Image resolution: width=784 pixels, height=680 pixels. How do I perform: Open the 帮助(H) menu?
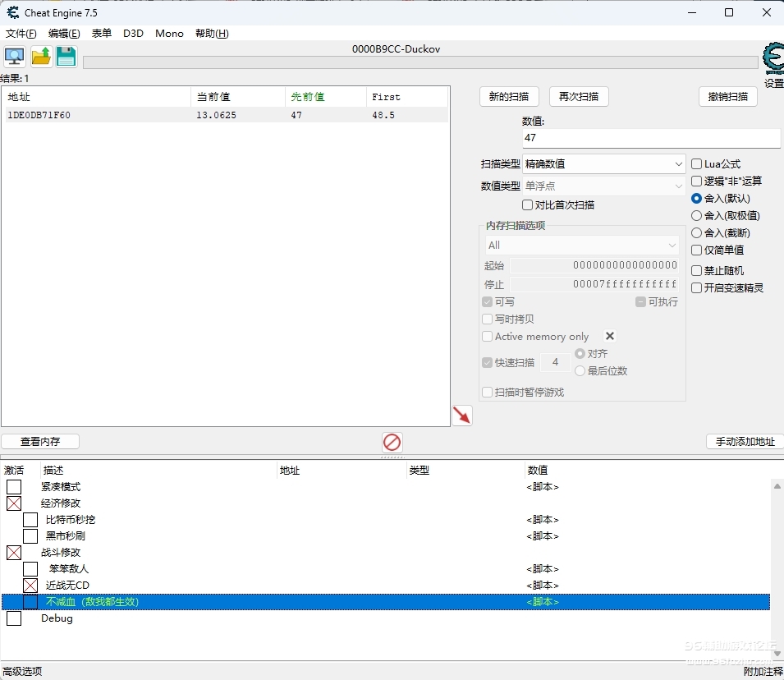212,34
